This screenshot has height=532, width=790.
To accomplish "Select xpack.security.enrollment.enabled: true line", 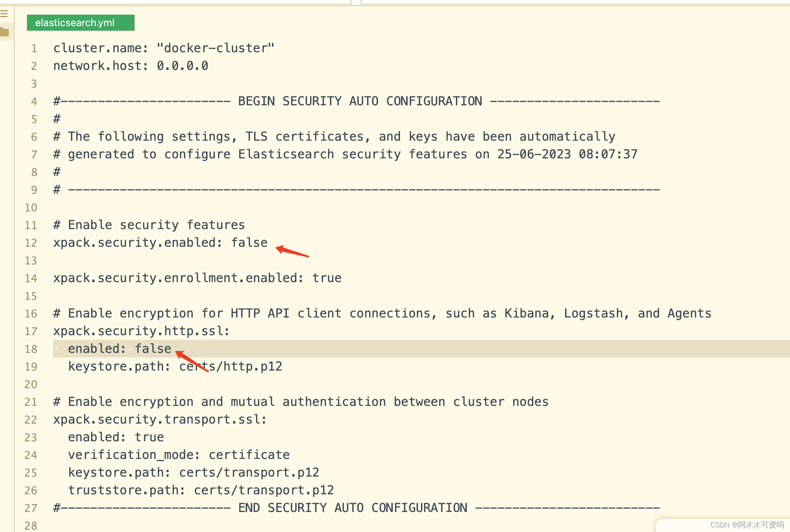I will click(197, 278).
